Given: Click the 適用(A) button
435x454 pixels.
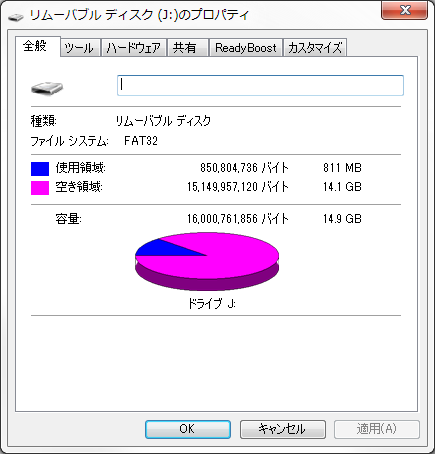Looking at the screenshot, I should (377, 429).
